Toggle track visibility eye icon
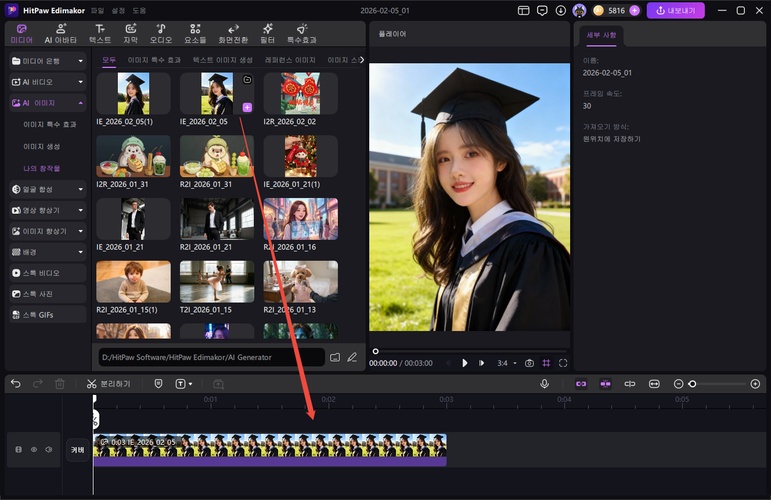771x500 pixels. pos(33,450)
